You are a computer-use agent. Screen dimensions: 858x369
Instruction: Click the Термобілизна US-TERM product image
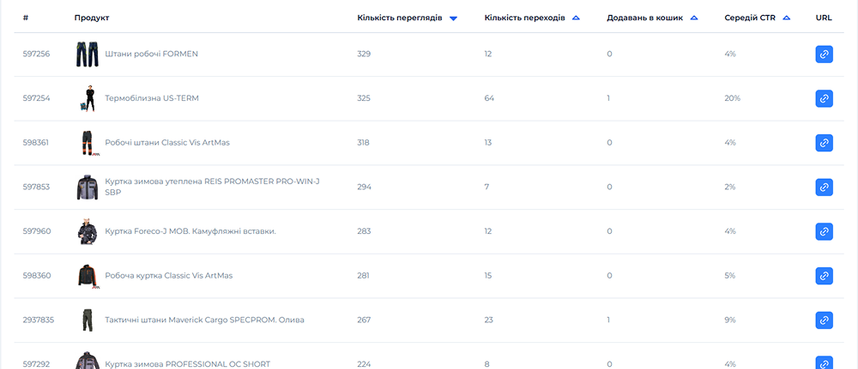pyautogui.click(x=87, y=99)
